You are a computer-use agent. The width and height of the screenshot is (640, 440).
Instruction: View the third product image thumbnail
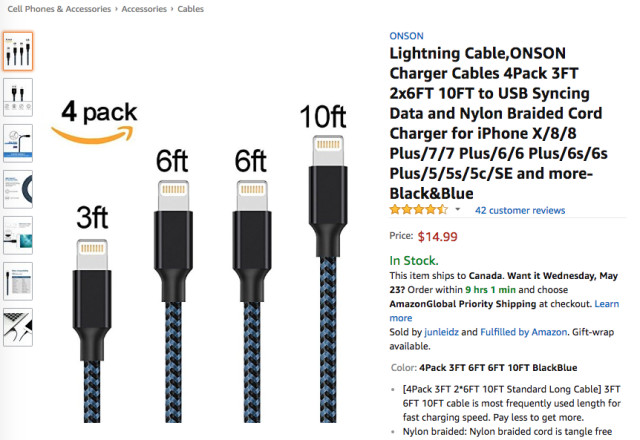[x=17, y=143]
